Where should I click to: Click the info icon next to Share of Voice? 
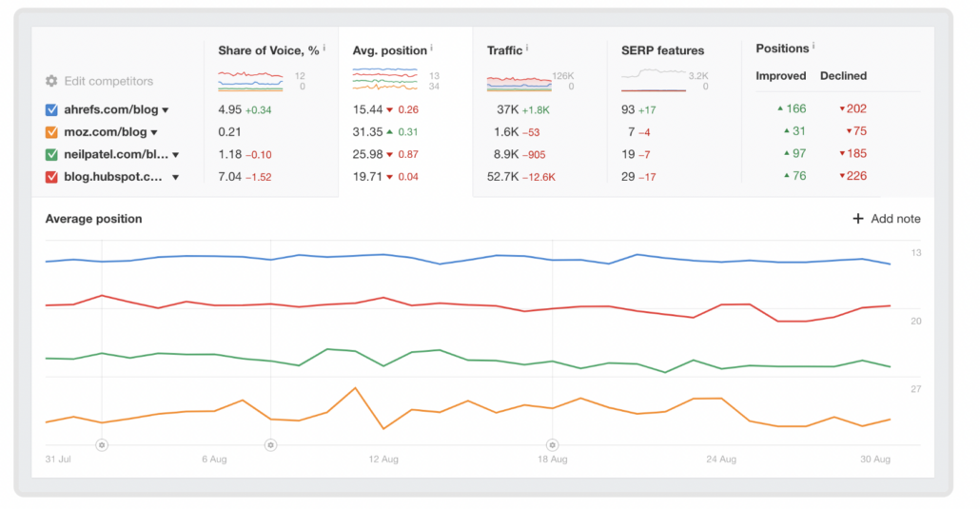coord(324,48)
